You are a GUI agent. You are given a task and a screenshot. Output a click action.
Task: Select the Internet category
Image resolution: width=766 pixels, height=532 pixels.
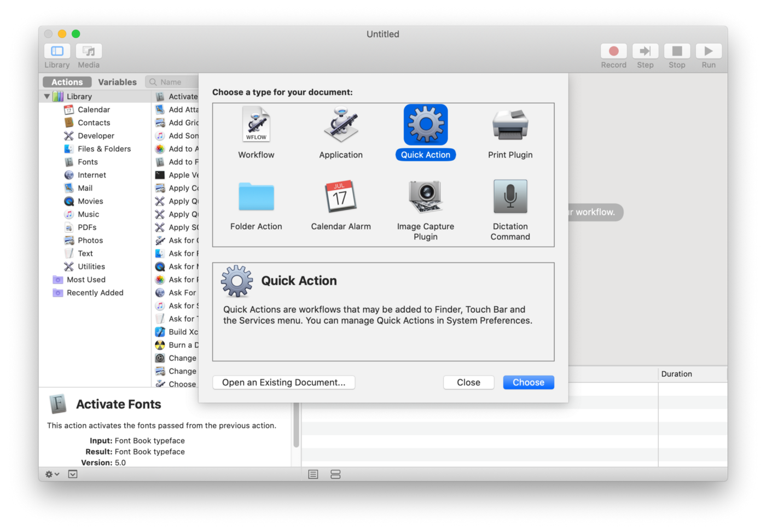pos(92,175)
